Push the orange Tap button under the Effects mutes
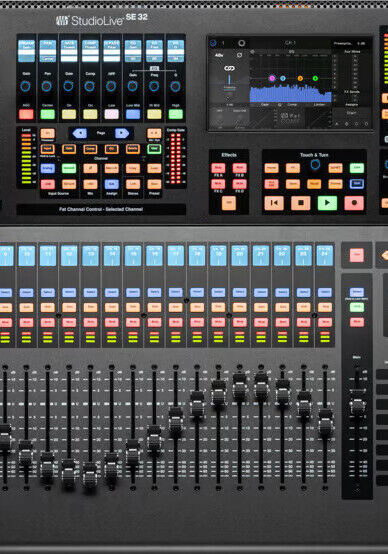 pos(229,202)
